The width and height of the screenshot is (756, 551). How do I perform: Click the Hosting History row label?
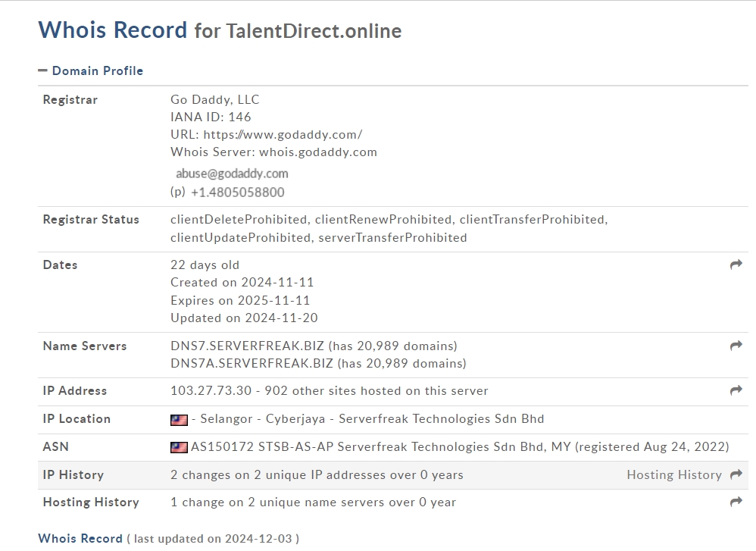coord(91,502)
